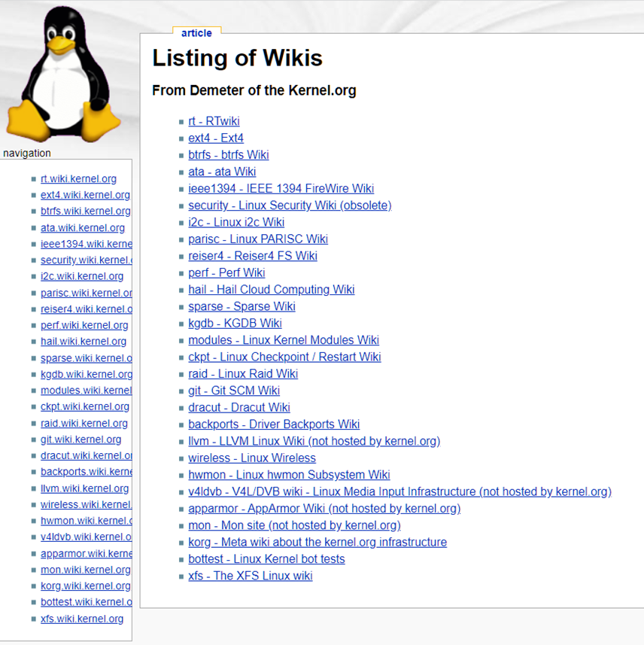Open backports - Driver Backports Wiki link

[274, 424]
